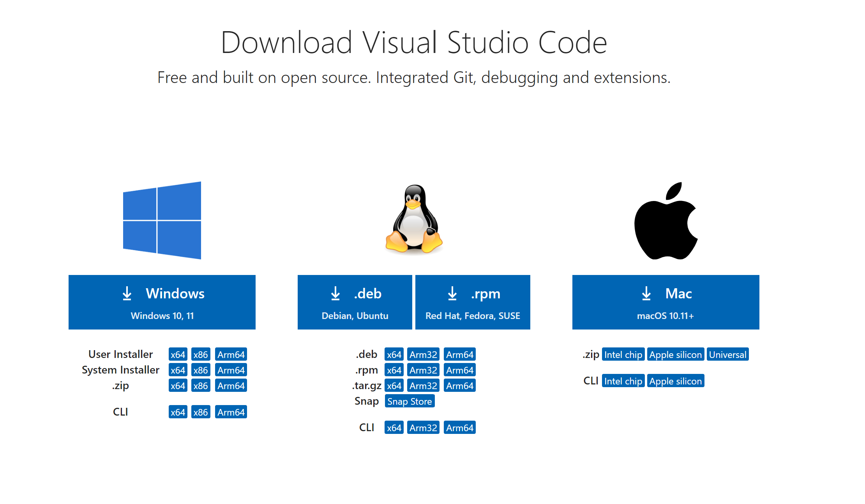
Task: Pick the Linux .rpm x64 link
Action: [x=394, y=370]
